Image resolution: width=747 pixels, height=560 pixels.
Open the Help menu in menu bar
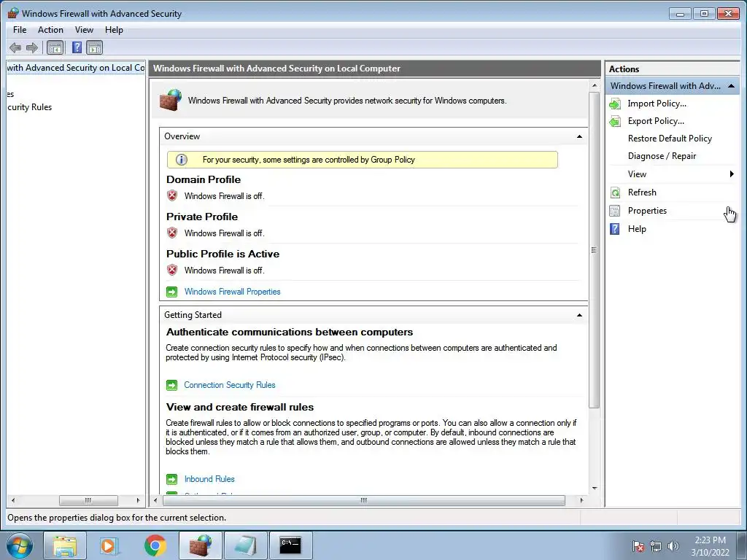coord(114,29)
